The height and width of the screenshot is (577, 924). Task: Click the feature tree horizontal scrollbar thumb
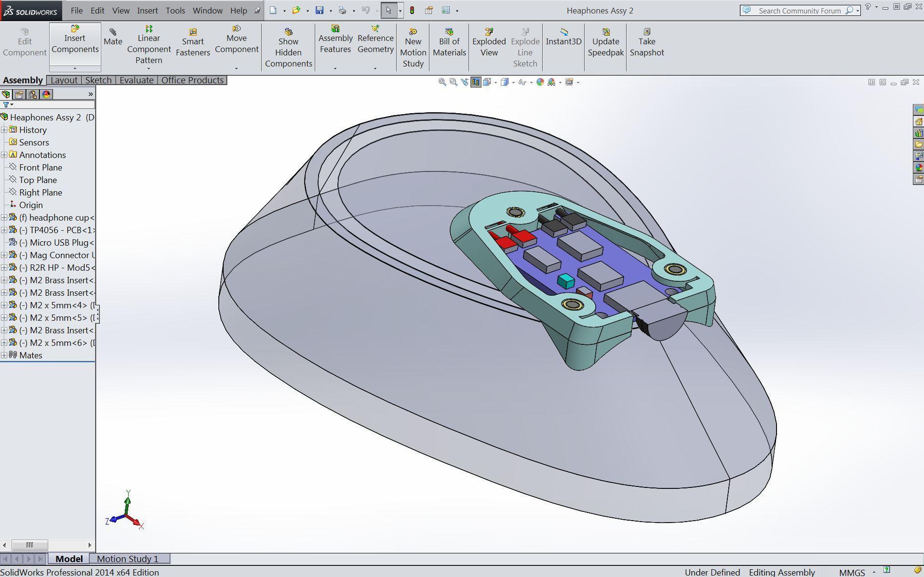(29, 545)
